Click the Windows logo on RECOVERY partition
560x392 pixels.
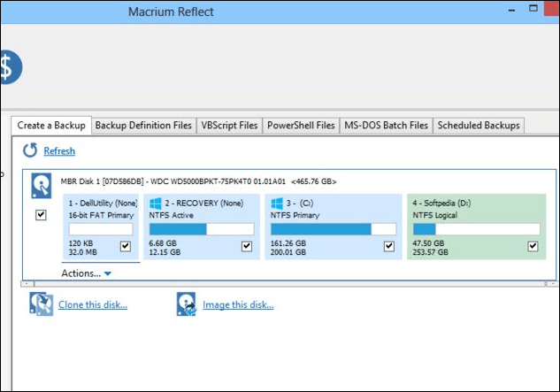tap(157, 203)
